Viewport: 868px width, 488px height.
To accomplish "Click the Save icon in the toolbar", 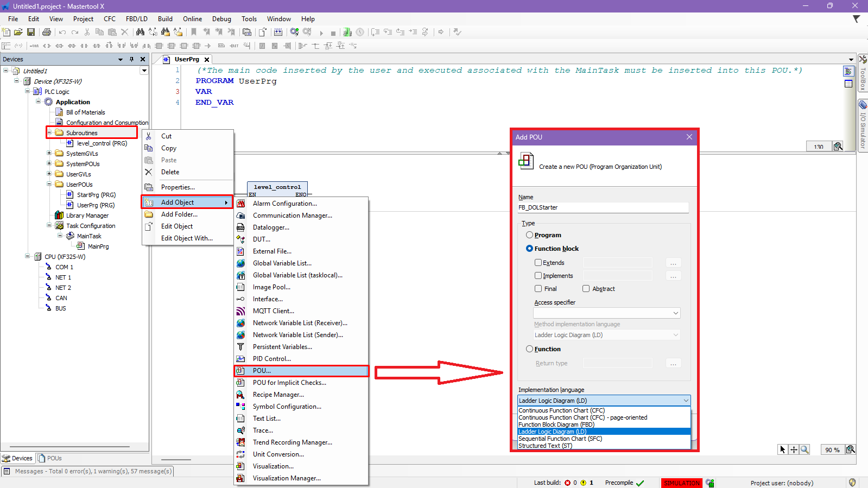I will click(x=31, y=33).
